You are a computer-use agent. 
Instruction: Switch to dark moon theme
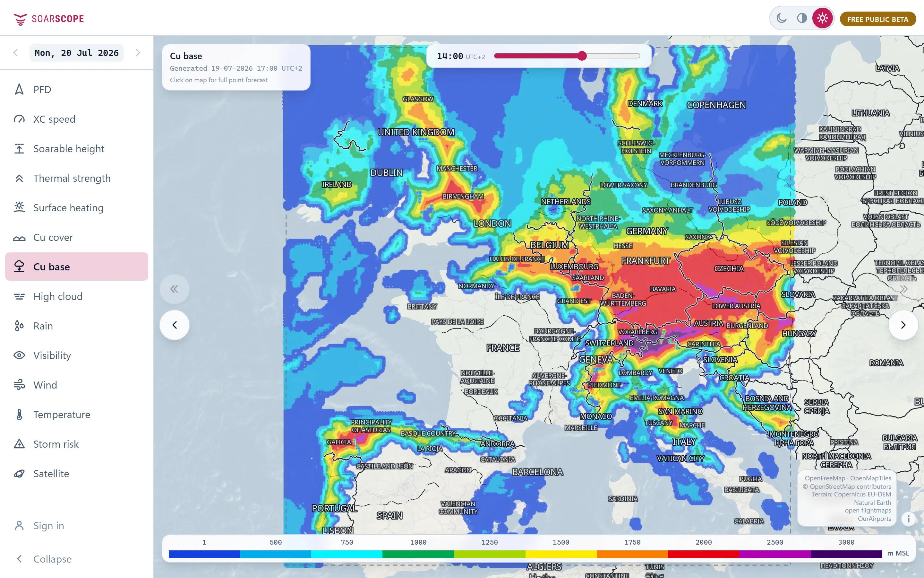click(782, 18)
